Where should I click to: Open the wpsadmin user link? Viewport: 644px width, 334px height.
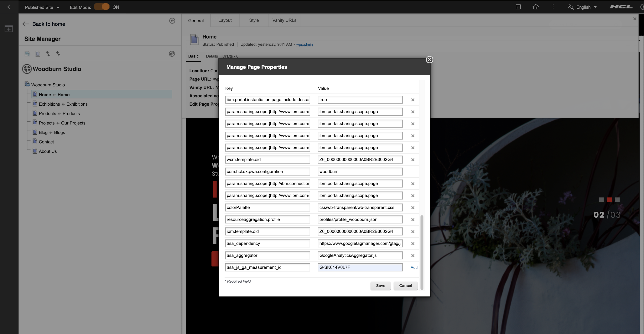coord(304,44)
